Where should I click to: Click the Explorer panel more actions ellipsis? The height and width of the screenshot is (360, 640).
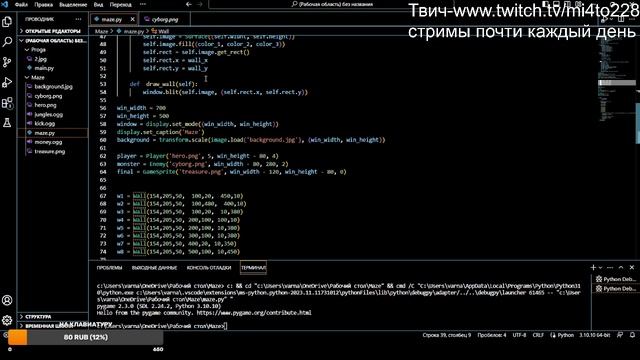(x=78, y=19)
